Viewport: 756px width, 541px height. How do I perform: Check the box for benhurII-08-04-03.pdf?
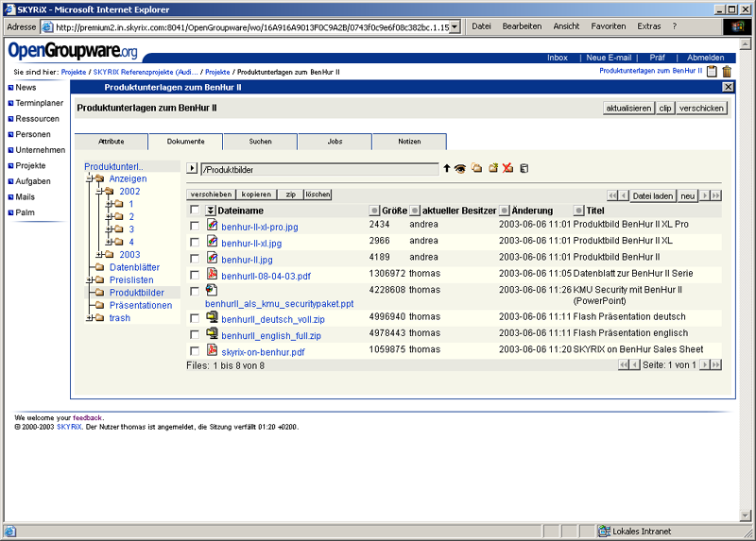(195, 275)
